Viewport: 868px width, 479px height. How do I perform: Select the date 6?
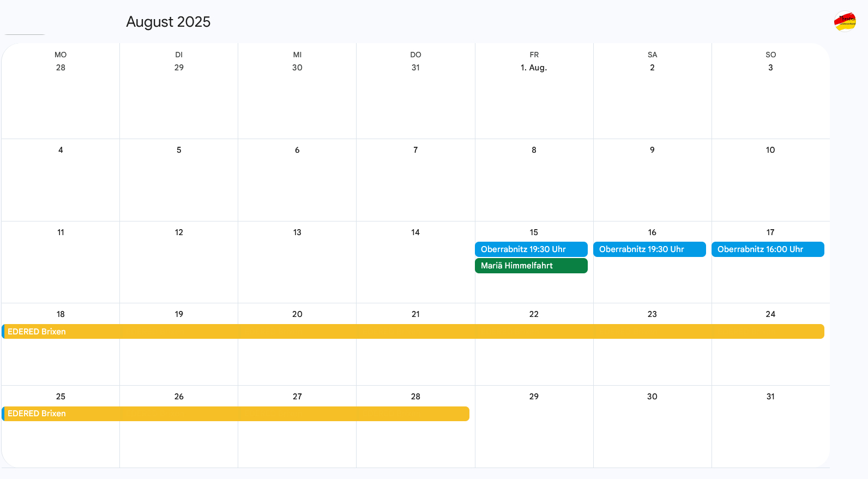(297, 150)
